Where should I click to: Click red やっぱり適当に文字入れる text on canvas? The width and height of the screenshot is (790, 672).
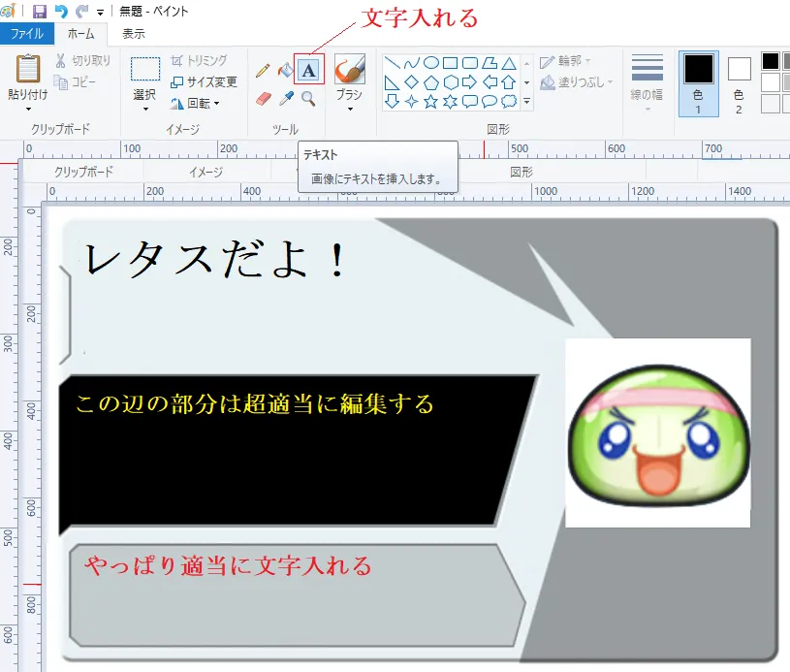pyautogui.click(x=228, y=565)
